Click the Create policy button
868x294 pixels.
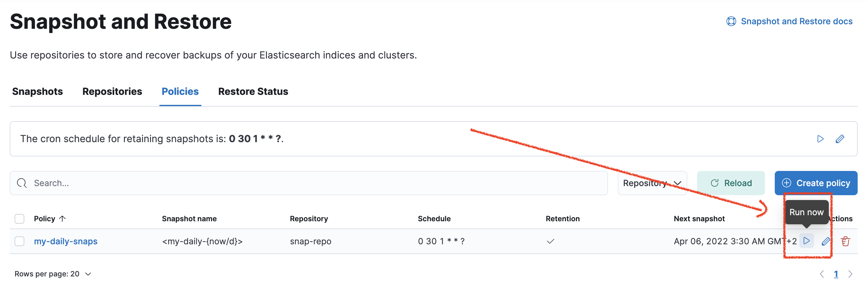tap(816, 183)
